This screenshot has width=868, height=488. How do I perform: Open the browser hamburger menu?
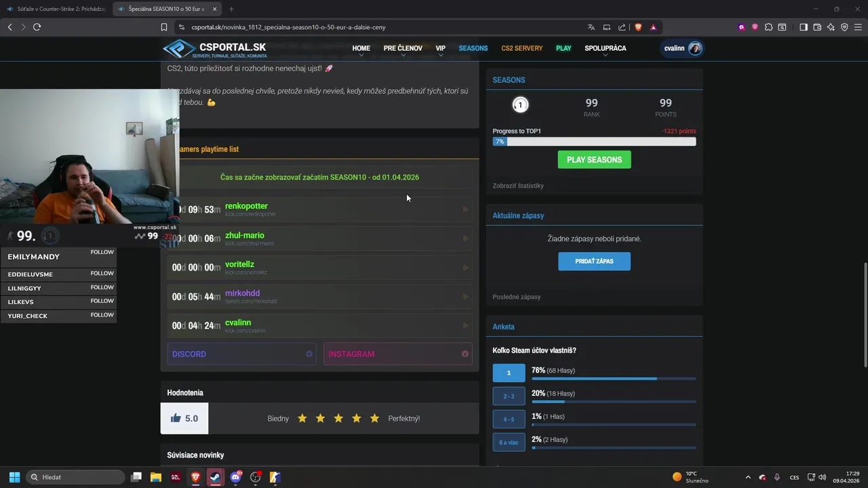click(858, 27)
